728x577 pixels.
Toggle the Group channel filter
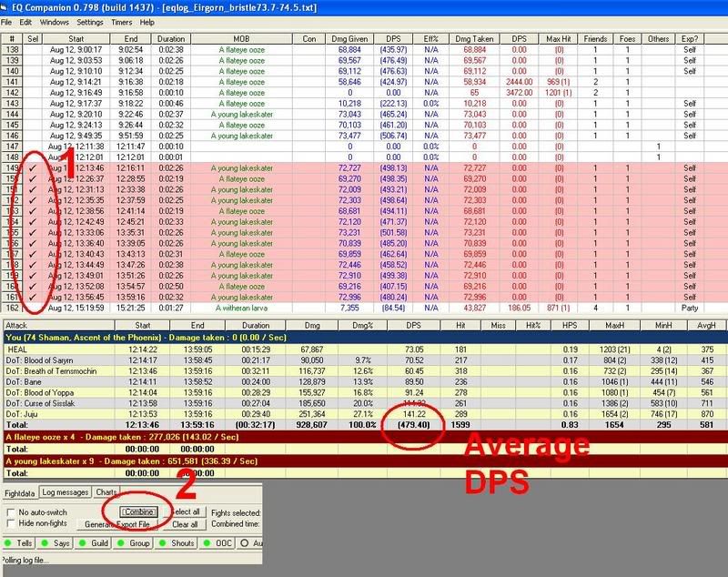click(134, 543)
